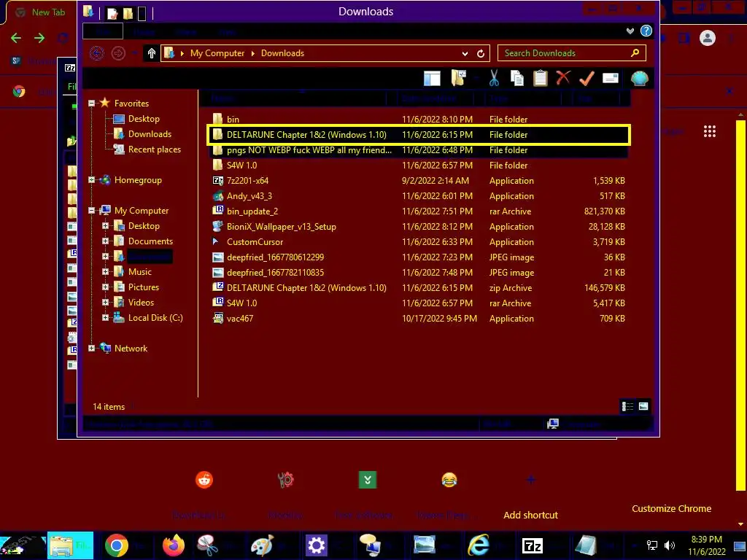Viewport: 747px width, 560px height.
Task: Collapse the Favorites tree node
Action: click(91, 103)
